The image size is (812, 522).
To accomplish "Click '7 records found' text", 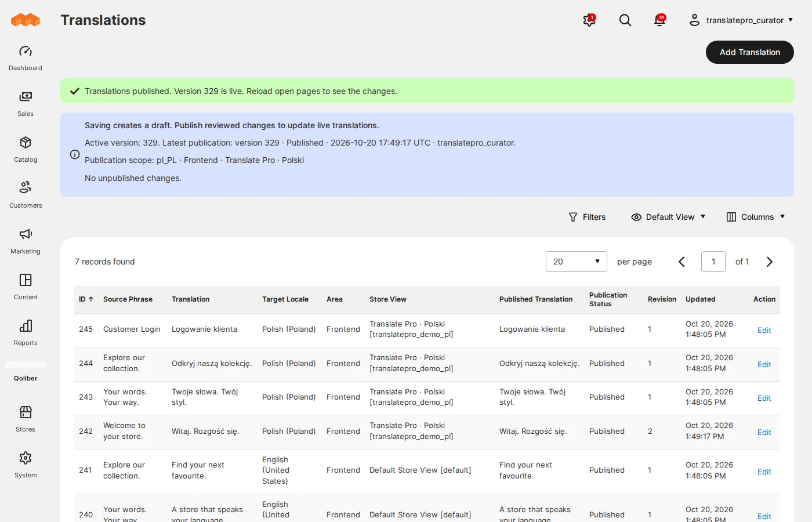I will click(x=104, y=262).
